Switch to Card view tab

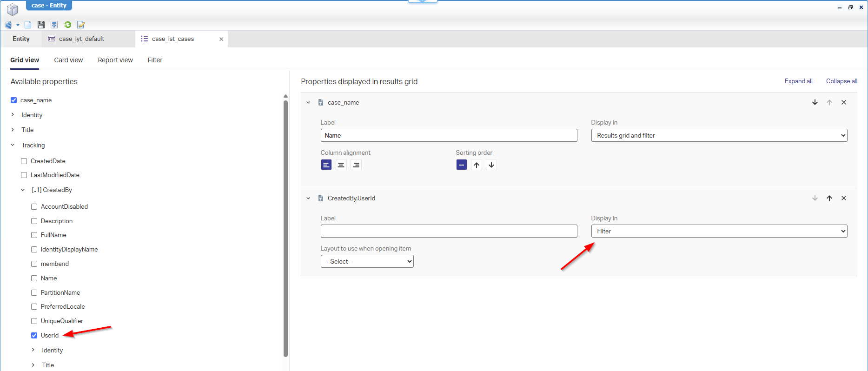point(68,60)
